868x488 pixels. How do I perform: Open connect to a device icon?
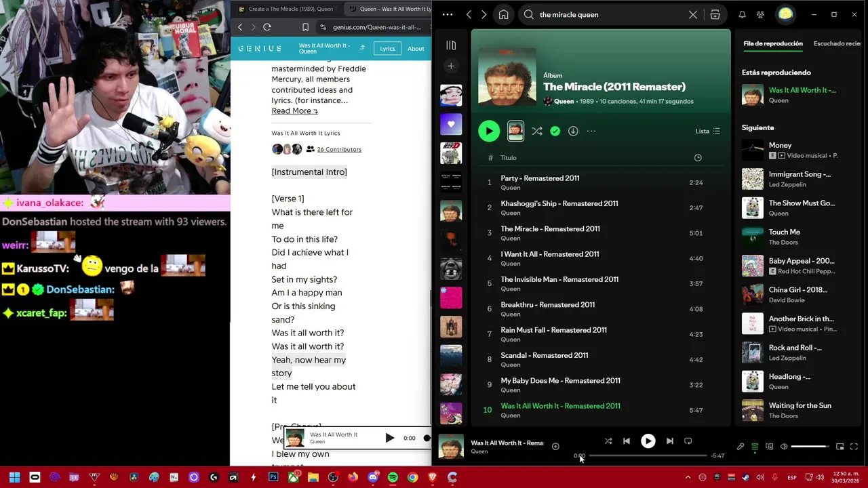770,447
